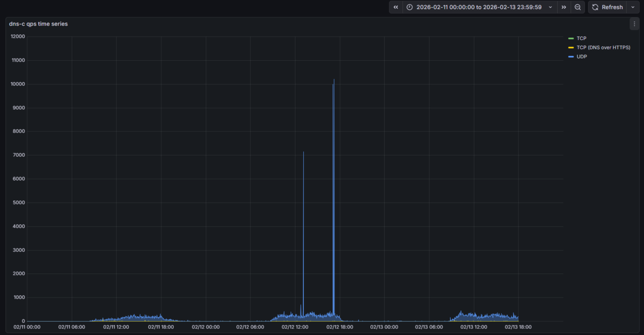Click the 02/11 00:00 x-axis label
The image size is (644, 335).
point(27,326)
